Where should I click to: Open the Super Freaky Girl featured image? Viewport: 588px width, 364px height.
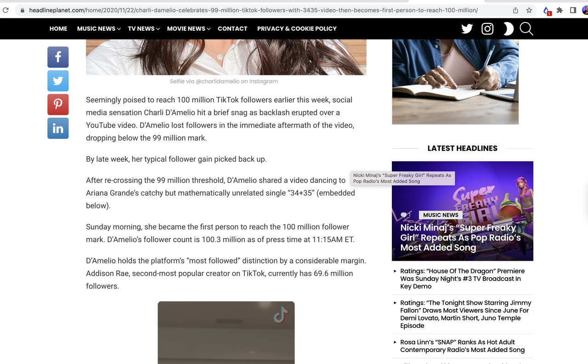tap(463, 211)
